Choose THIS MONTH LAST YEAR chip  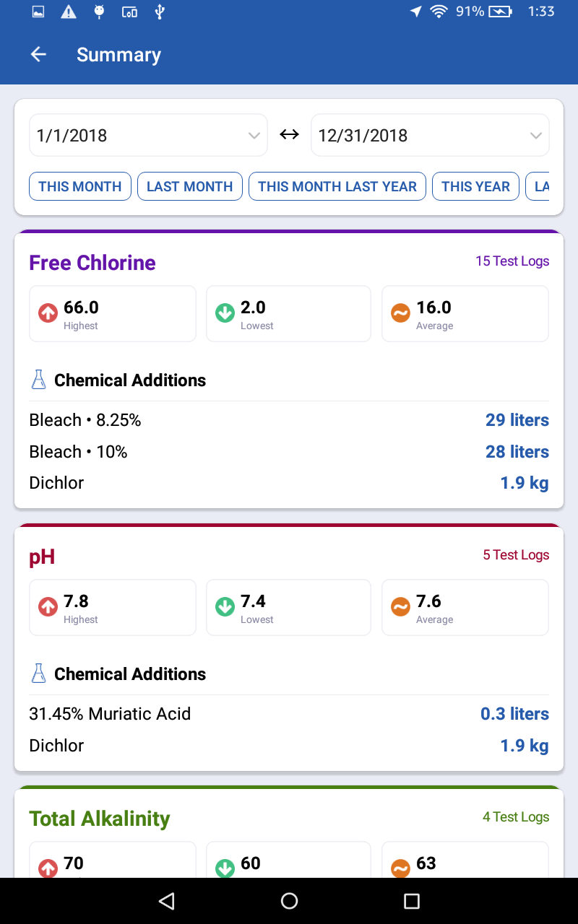(x=337, y=186)
